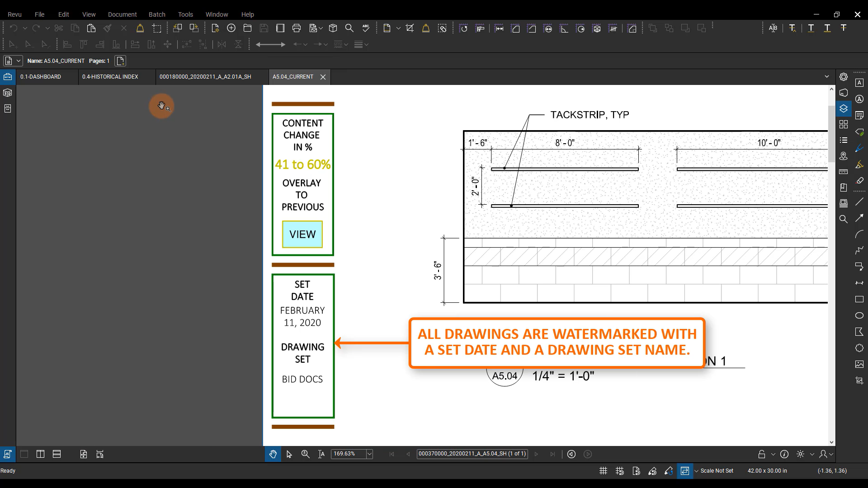Click the VIEW button in drawing
Image resolution: width=868 pixels, height=488 pixels.
pyautogui.click(x=302, y=234)
